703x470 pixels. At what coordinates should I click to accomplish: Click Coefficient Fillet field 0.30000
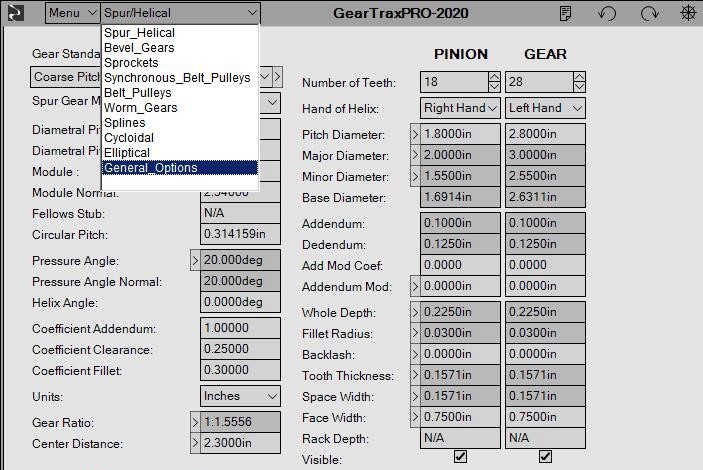240,370
